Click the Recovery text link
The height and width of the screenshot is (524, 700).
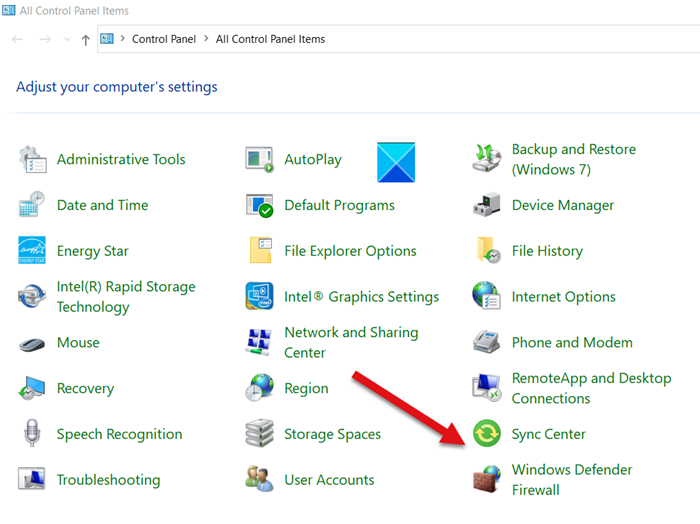click(x=85, y=388)
